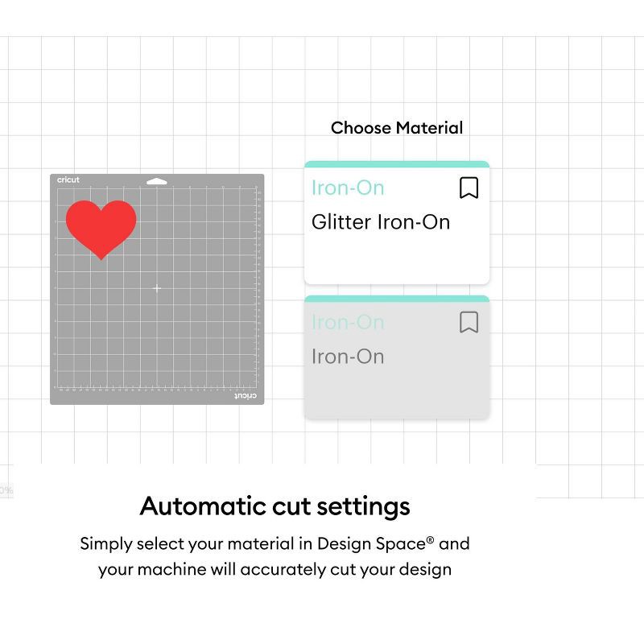Click the Glitter Iron-On material name text

(380, 222)
